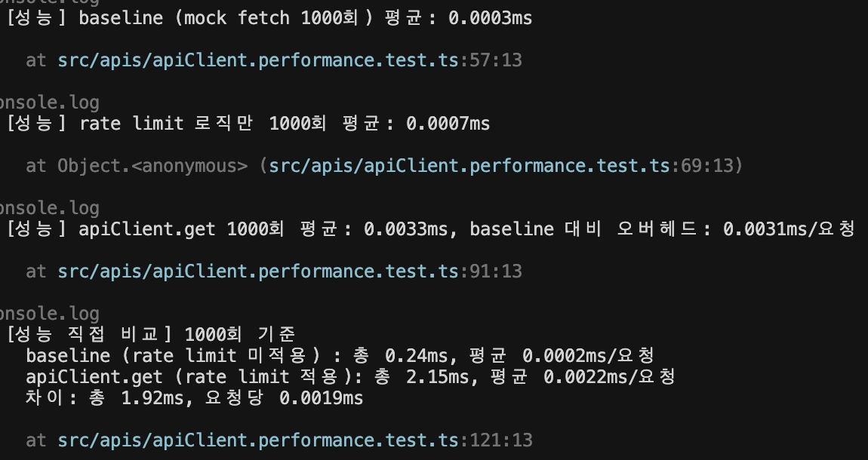Click the rate limit 로직만 1000회 text

tap(203, 123)
